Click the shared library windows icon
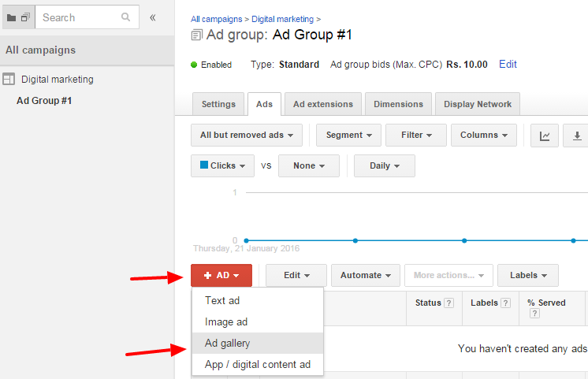The image size is (588, 379). (x=25, y=17)
